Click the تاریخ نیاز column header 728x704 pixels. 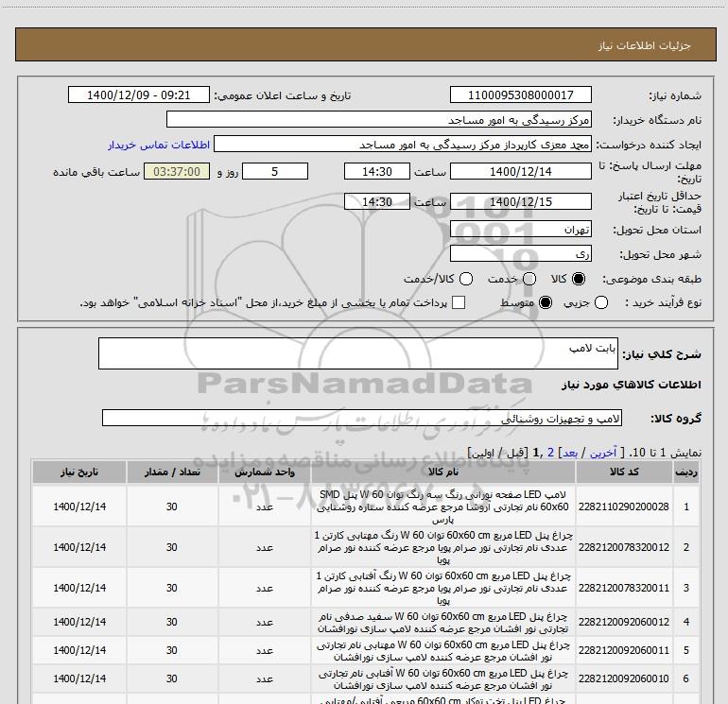pos(79,472)
